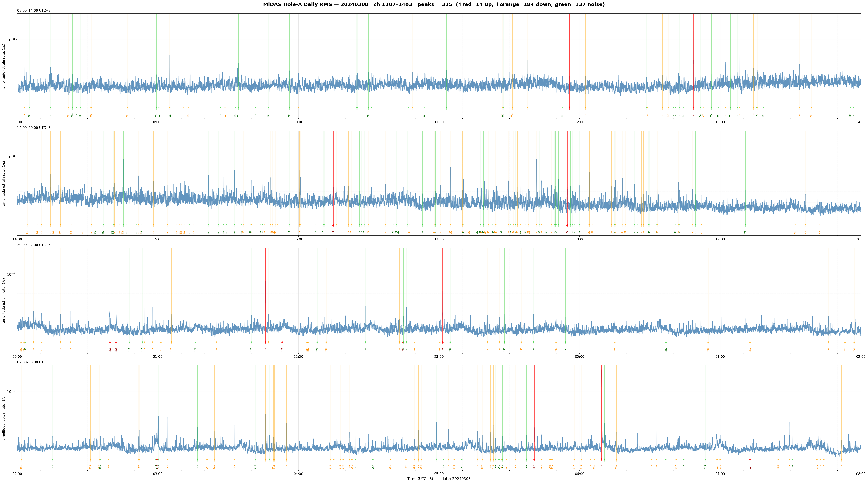
Task: Click the green noise marker labeled 306
Action: click(x=526, y=459)
